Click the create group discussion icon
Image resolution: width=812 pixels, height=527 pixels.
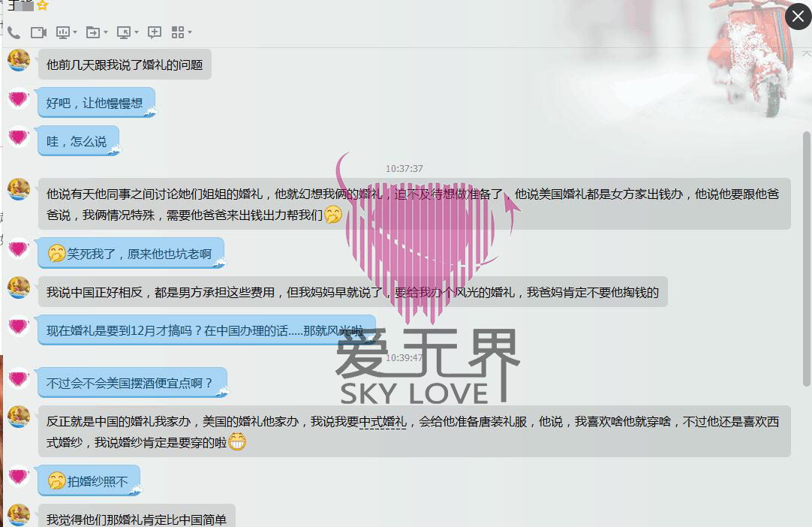pyautogui.click(x=155, y=32)
